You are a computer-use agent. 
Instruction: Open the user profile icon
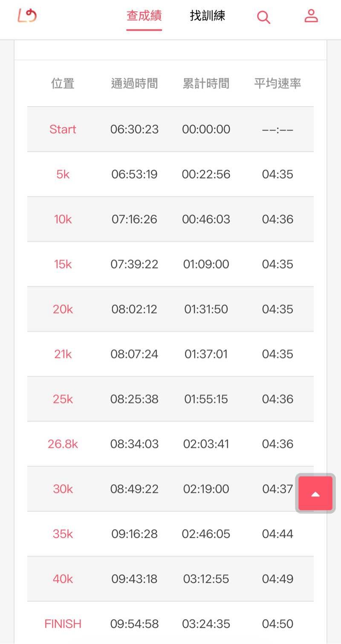[311, 16]
